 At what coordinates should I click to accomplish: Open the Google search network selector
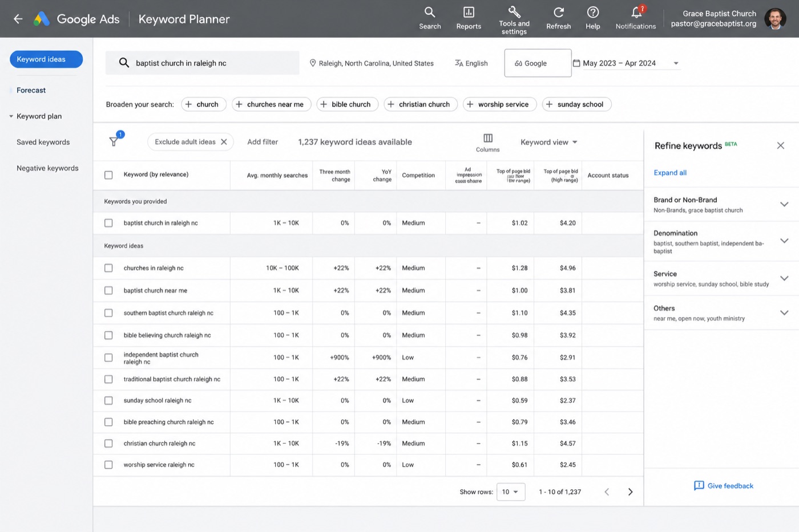pos(538,63)
